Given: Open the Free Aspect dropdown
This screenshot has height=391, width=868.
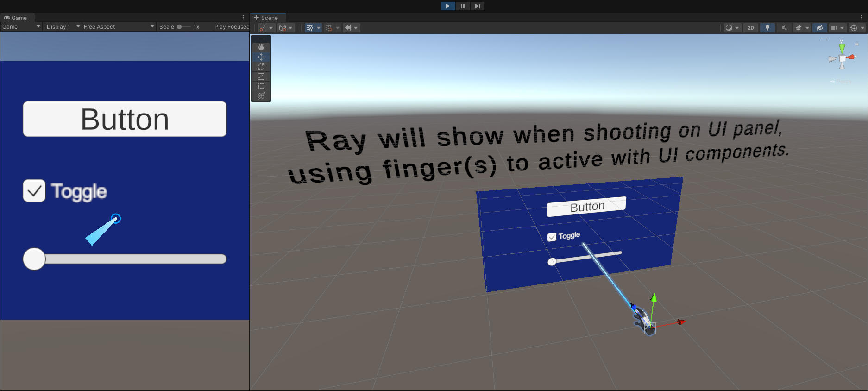Looking at the screenshot, I should [119, 27].
